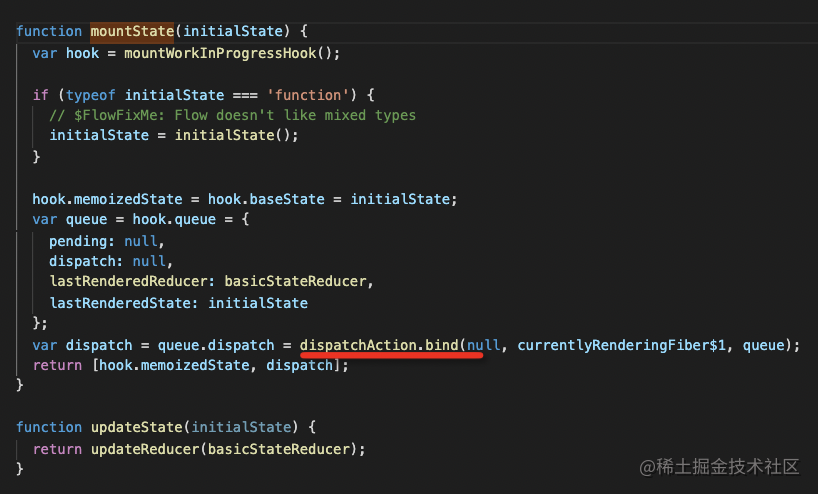Click the highlighted mountState function name
Viewport: 818px width, 494px height.
[x=132, y=31]
